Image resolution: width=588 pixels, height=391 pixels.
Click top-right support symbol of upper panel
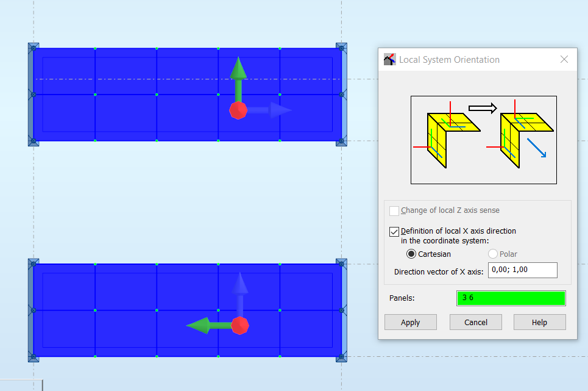point(341,48)
